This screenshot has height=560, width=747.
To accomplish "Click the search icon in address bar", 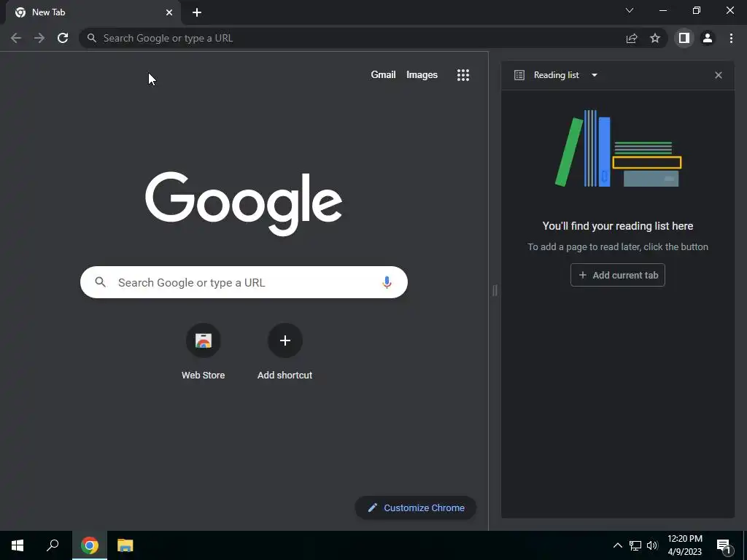I will click(92, 38).
